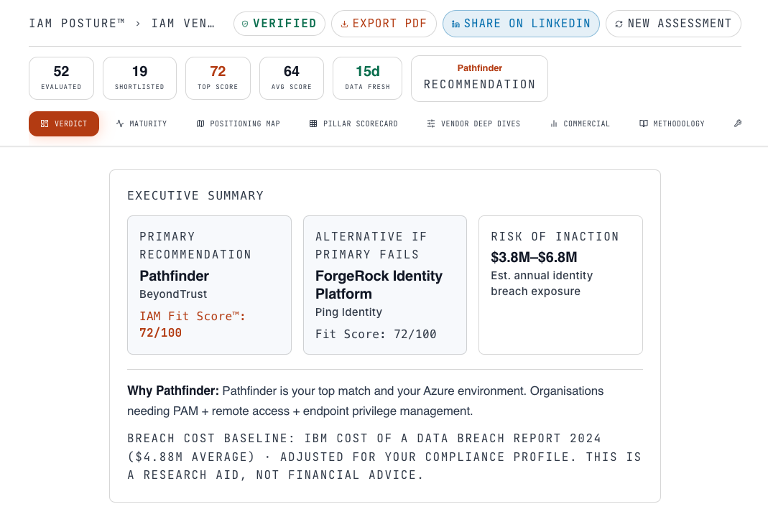Click the ForgeRock Identity Platform alternative card
768x532 pixels.
385,285
